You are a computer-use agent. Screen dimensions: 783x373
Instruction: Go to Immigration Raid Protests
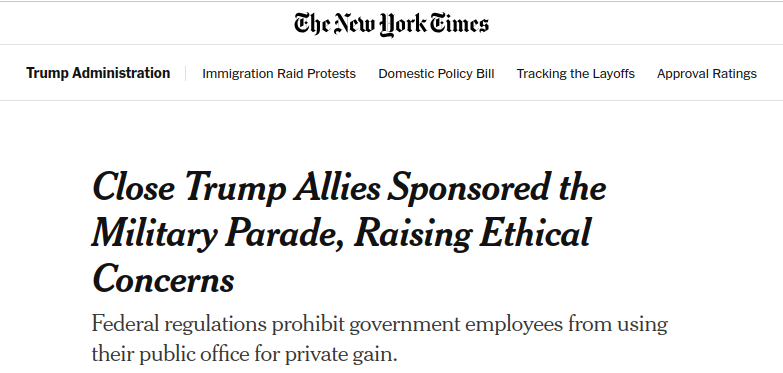[x=279, y=74]
